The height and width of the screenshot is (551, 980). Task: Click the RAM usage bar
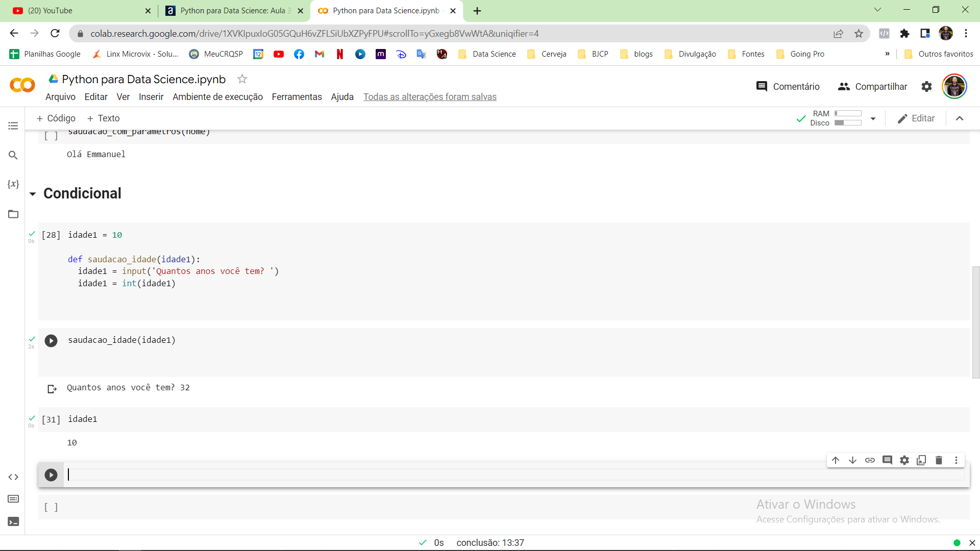848,113
